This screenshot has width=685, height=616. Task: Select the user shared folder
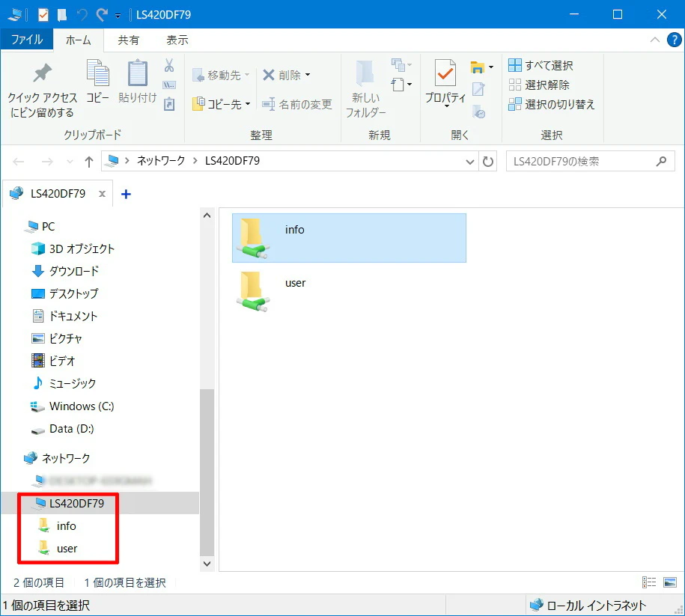pyautogui.click(x=349, y=291)
